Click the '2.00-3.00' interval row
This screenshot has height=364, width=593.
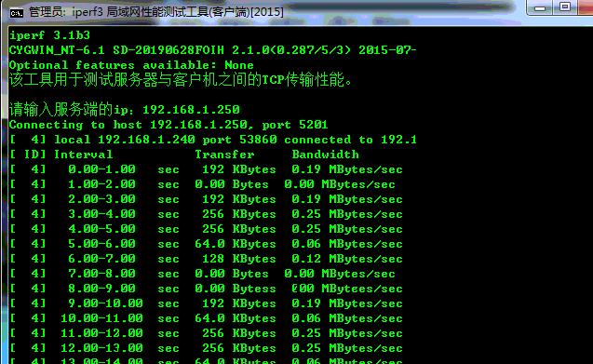coord(206,199)
